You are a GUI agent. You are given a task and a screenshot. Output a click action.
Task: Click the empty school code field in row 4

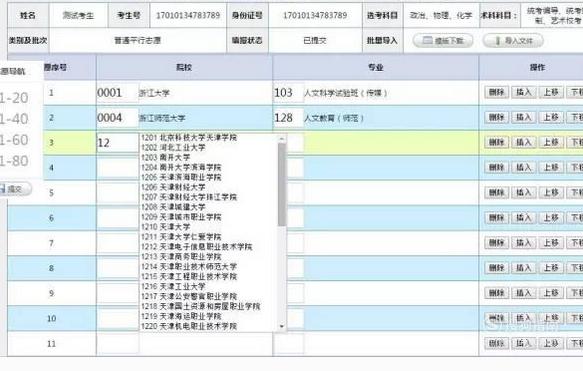click(117, 168)
